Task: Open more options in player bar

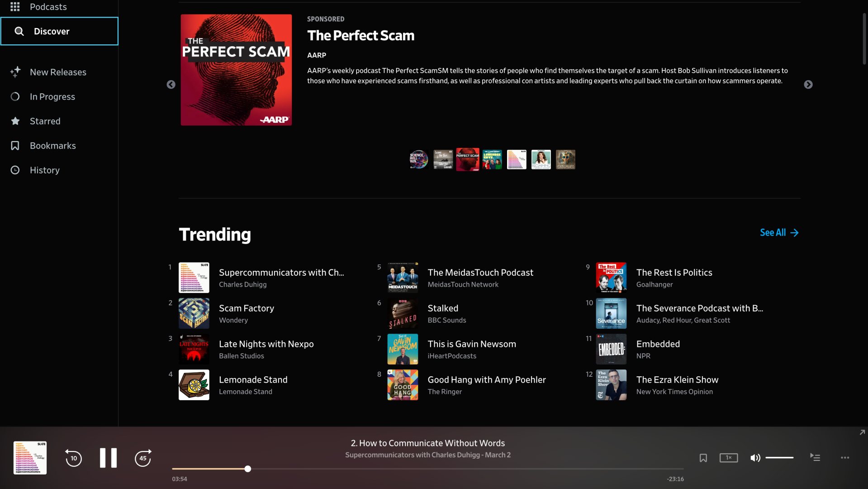Action: 845,458
